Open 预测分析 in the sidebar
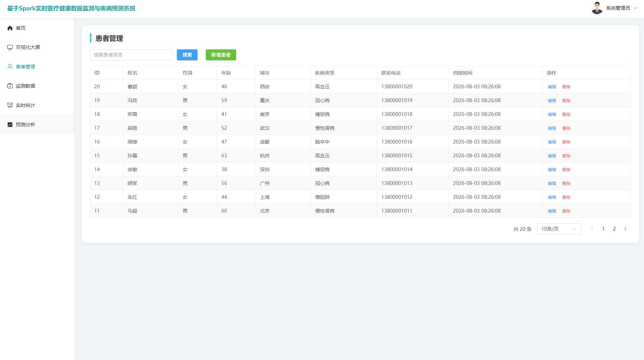 (37, 125)
